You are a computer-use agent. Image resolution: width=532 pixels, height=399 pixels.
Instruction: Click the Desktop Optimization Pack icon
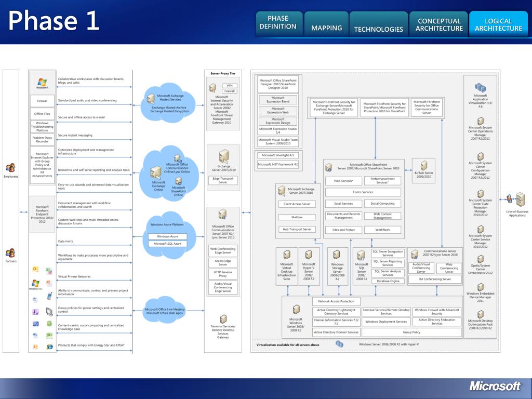pyautogui.click(x=481, y=314)
